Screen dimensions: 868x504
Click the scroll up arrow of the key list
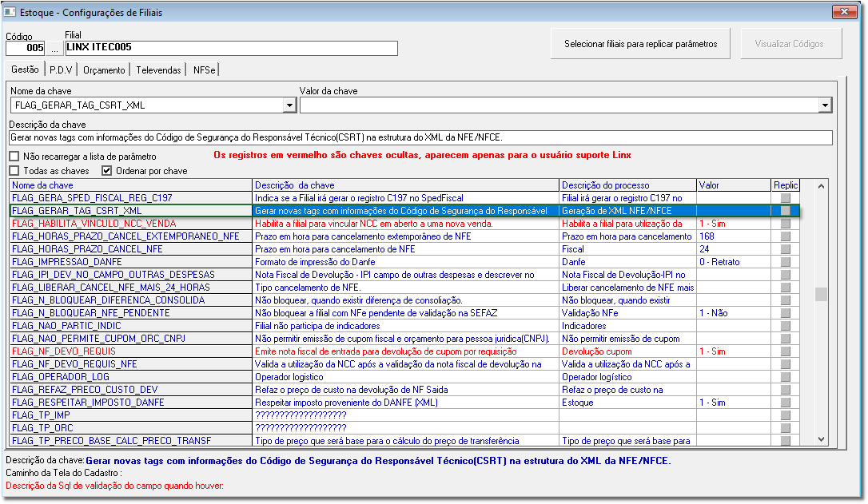[821, 186]
